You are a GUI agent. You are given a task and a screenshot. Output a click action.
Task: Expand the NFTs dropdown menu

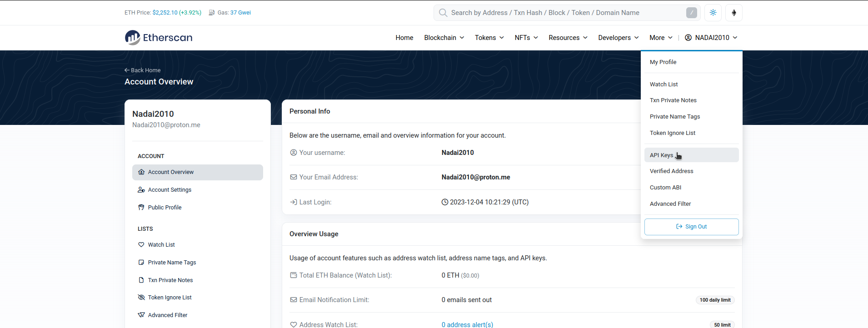pos(526,38)
